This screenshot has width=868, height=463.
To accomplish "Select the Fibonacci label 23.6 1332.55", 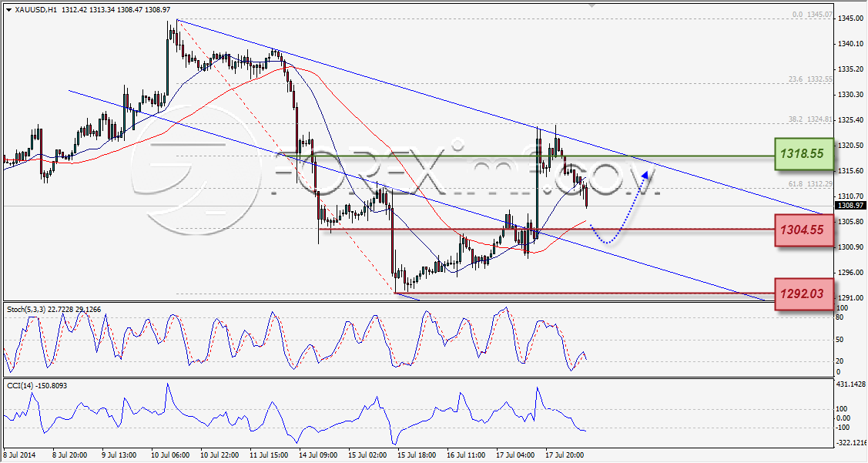I will (810, 80).
